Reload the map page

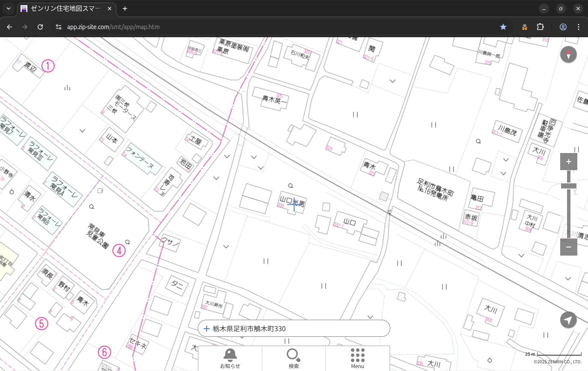tap(40, 27)
